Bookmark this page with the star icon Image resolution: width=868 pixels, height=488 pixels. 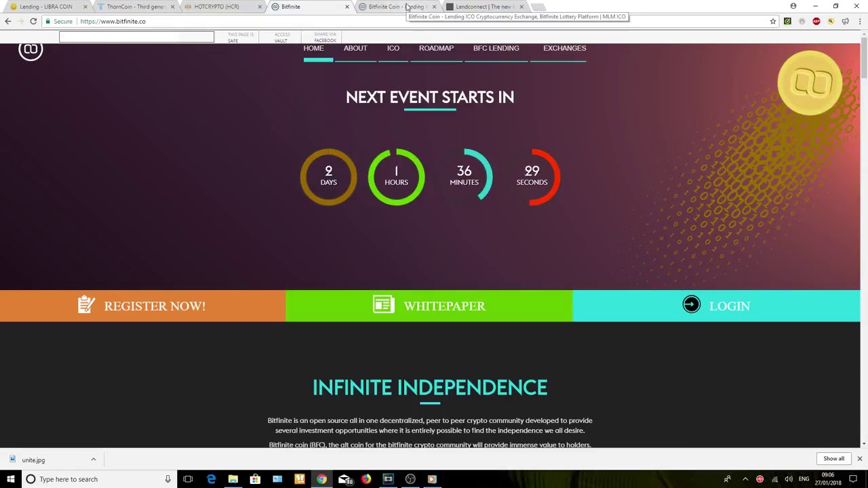tap(772, 22)
